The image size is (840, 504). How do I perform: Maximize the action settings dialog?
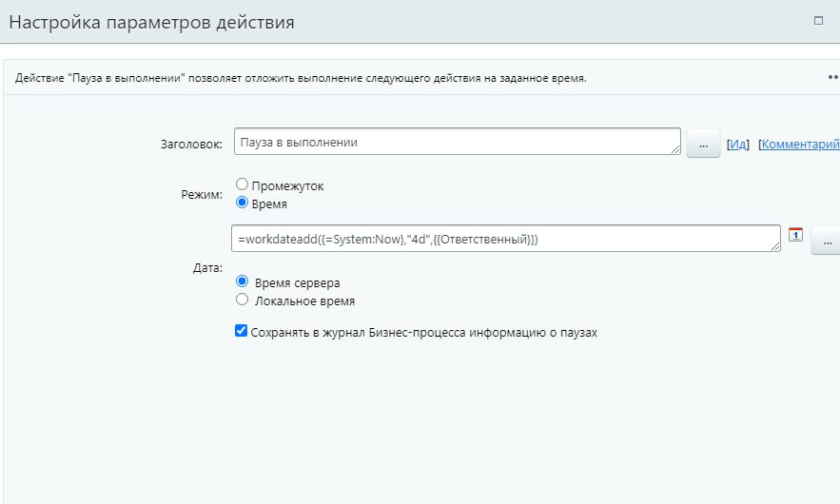pyautogui.click(x=818, y=20)
